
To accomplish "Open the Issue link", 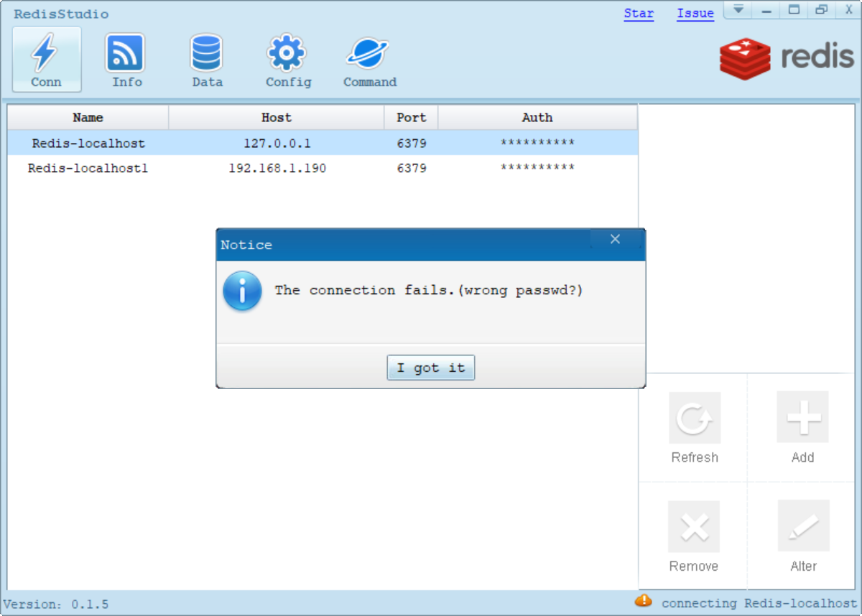I will (695, 14).
